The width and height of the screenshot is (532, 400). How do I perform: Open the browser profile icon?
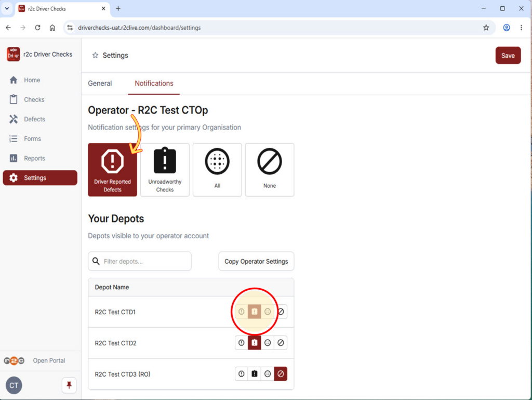click(507, 28)
